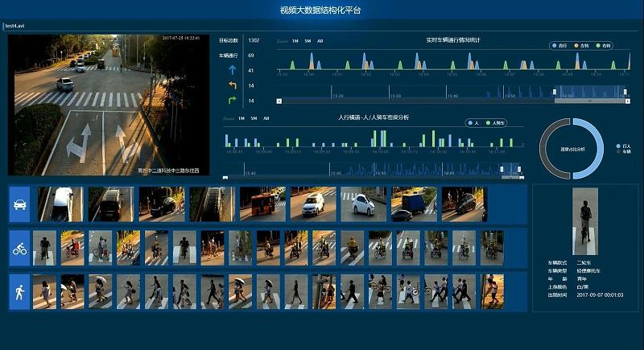Set crosswalk chart zoom to 5M
The height and width of the screenshot is (350, 644).
pos(254,118)
